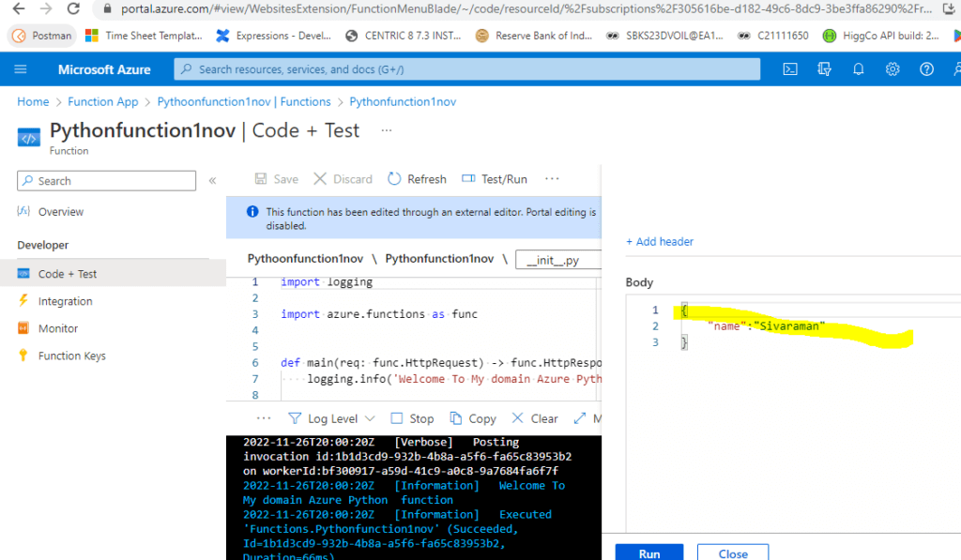
Task: Open the Log Level filter funnel
Action: click(297, 417)
